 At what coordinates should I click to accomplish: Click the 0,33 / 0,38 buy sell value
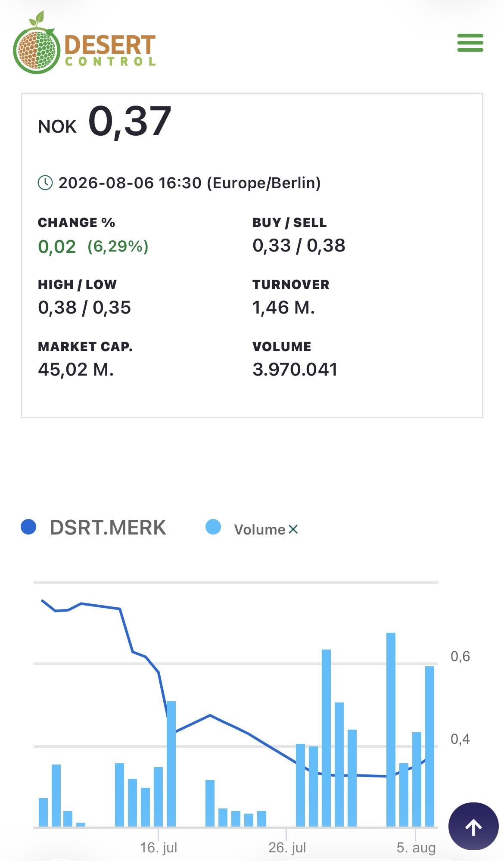tap(299, 246)
